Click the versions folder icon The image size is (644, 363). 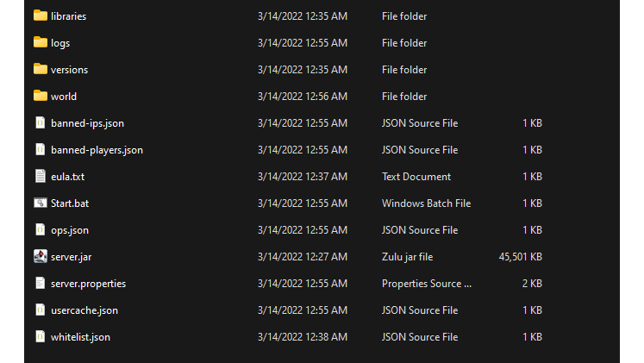[40, 69]
